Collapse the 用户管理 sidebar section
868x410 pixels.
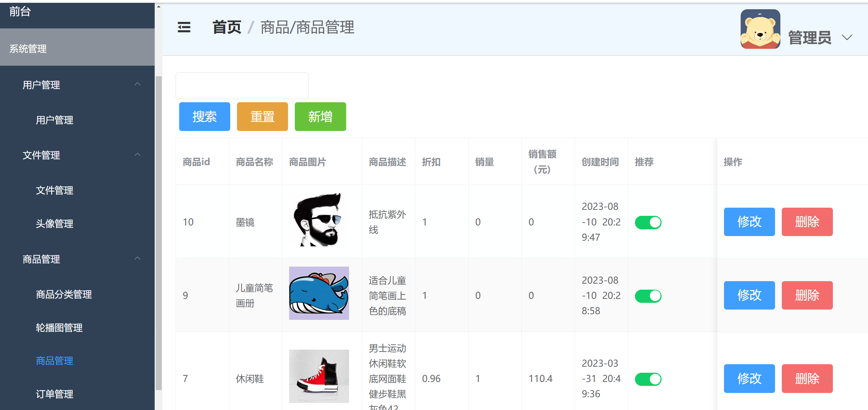pyautogui.click(x=138, y=84)
